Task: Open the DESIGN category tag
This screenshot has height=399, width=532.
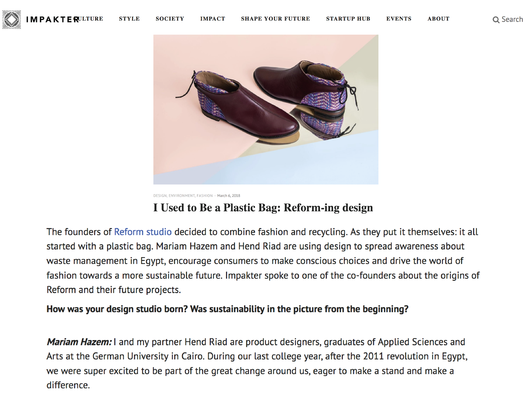Action: pyautogui.click(x=160, y=196)
